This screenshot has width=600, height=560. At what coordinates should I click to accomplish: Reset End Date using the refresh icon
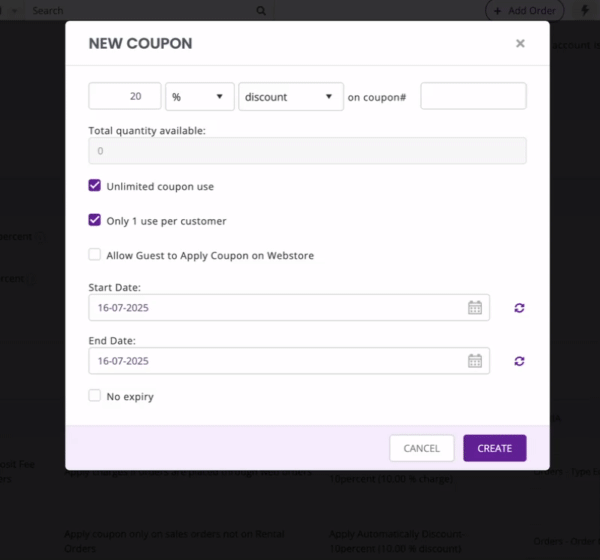coord(519,361)
